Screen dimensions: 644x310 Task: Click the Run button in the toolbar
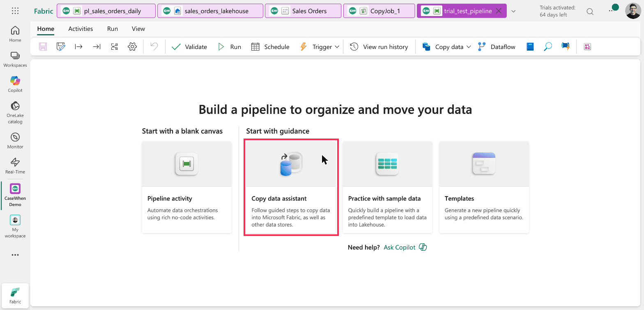230,47
